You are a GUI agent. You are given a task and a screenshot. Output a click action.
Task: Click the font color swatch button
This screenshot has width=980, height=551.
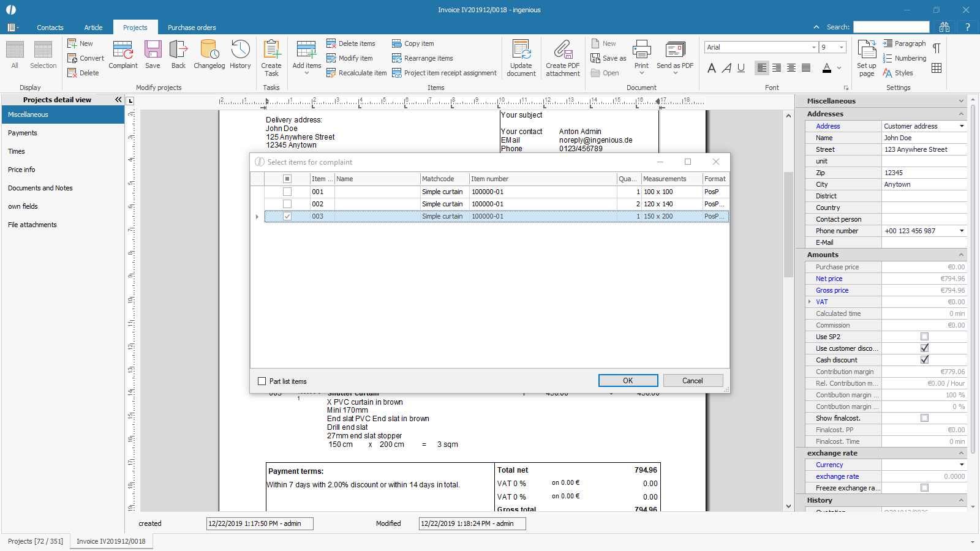(x=827, y=68)
